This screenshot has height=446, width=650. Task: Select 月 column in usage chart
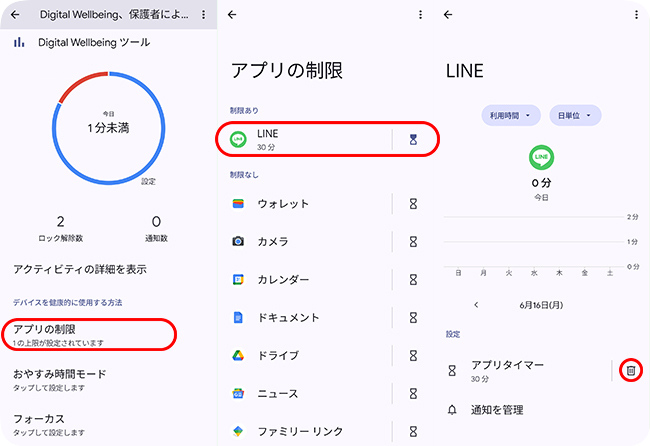pyautogui.click(x=483, y=273)
